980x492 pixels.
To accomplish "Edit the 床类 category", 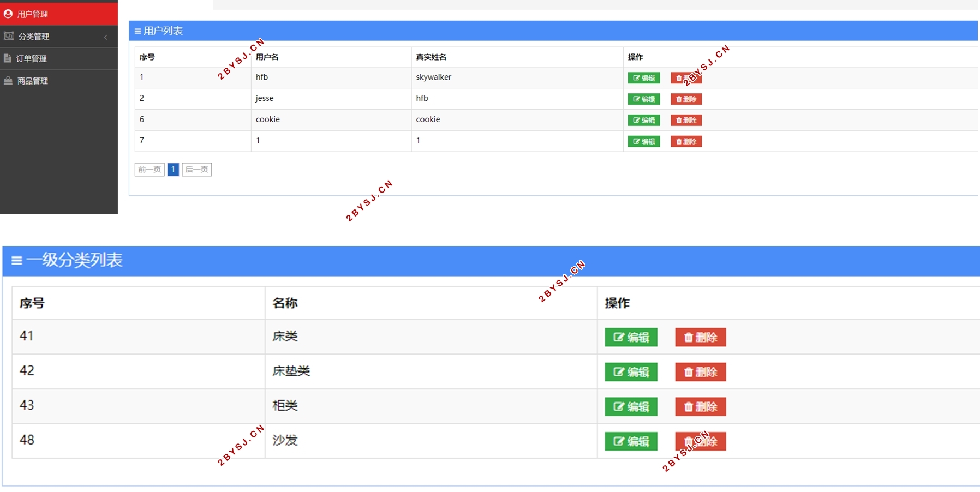I will [x=631, y=338].
